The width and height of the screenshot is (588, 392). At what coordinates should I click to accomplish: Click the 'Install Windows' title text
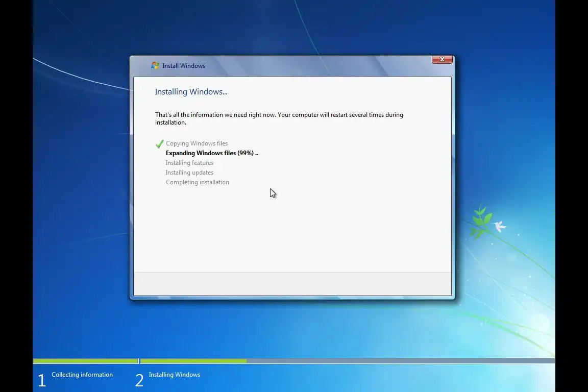[x=184, y=66]
